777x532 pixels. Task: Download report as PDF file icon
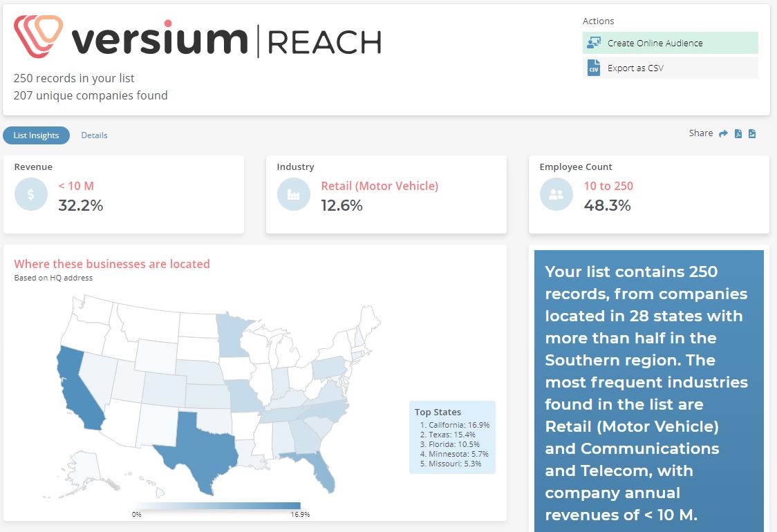[x=738, y=133]
